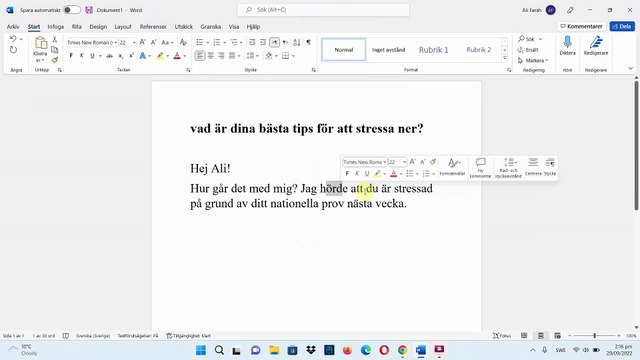The width and height of the screenshot is (640, 360).
Task: Click the Dela share button
Action: click(622, 26)
